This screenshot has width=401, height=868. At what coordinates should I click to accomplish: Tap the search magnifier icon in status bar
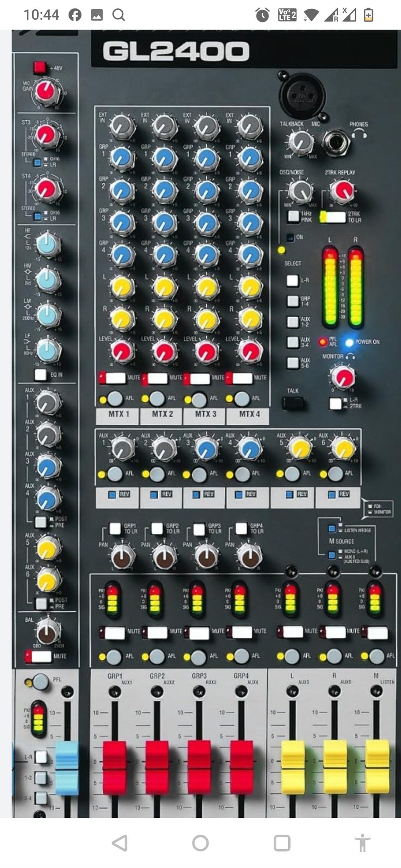(119, 15)
